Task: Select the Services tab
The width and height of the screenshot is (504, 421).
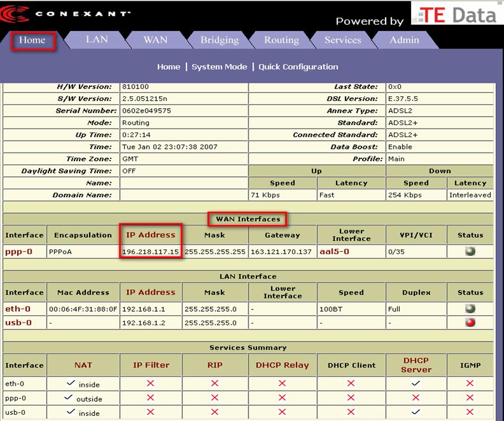Action: tap(342, 40)
